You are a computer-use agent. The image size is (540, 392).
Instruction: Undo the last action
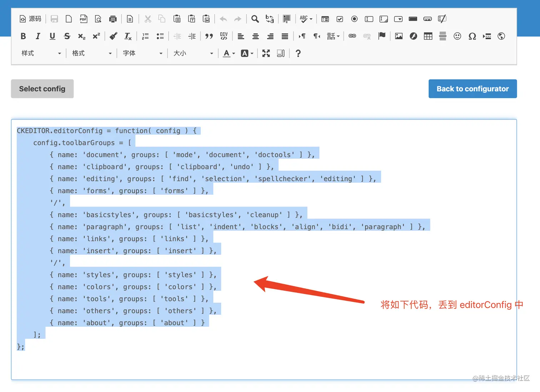coord(224,19)
